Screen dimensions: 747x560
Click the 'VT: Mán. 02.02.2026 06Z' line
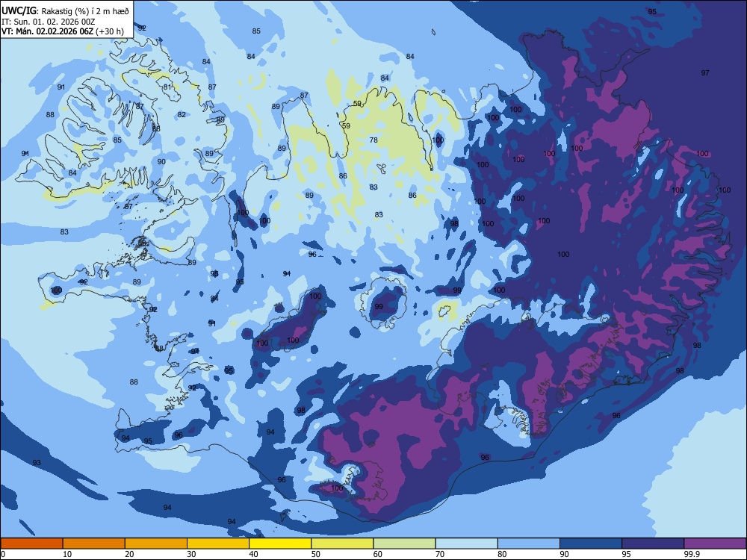pyautogui.click(x=47, y=31)
